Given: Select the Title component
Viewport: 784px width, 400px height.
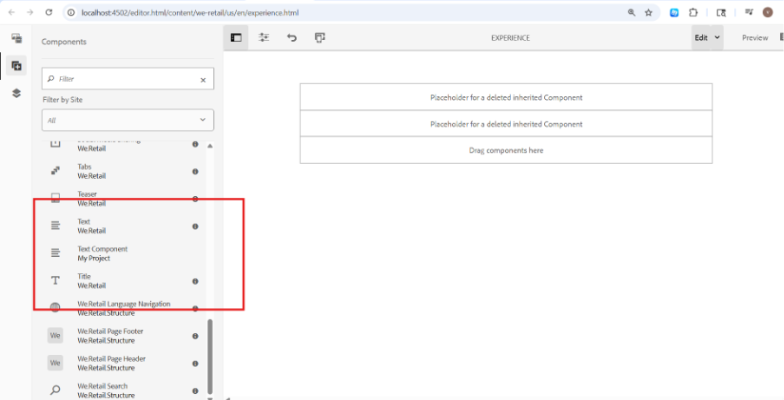Looking at the screenshot, I should click(124, 281).
